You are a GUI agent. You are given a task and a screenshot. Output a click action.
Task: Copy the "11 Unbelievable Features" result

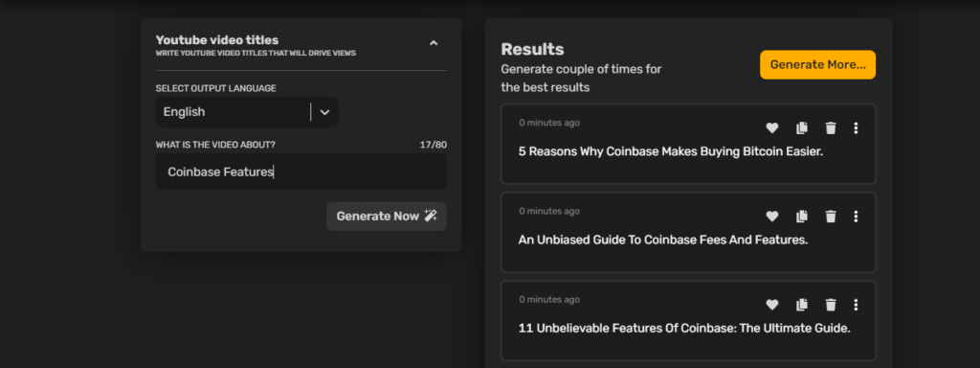tap(802, 305)
